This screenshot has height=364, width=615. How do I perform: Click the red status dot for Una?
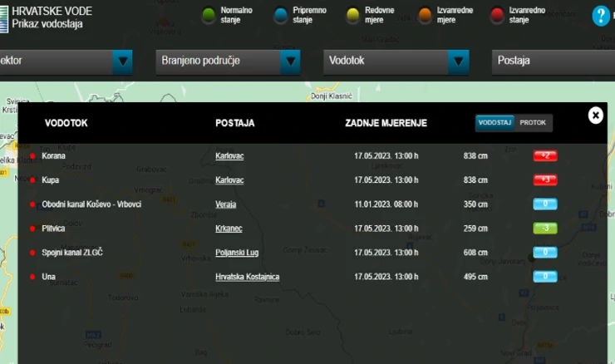coord(32,277)
